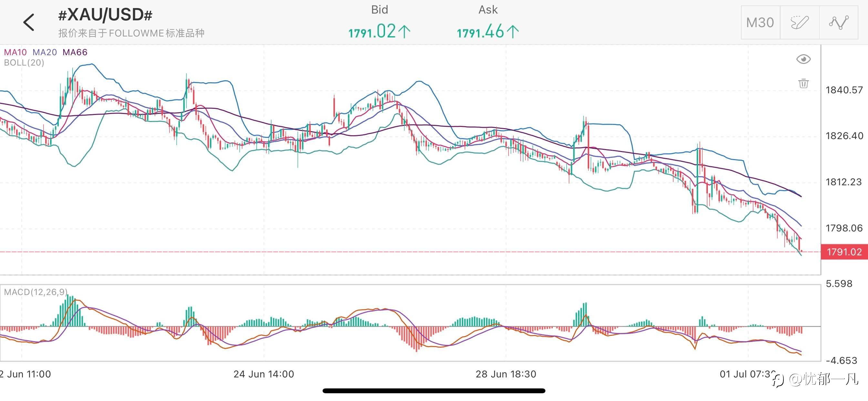This screenshot has height=401, width=868.
Task: Click the #XAU/USD# symbol title
Action: click(105, 15)
